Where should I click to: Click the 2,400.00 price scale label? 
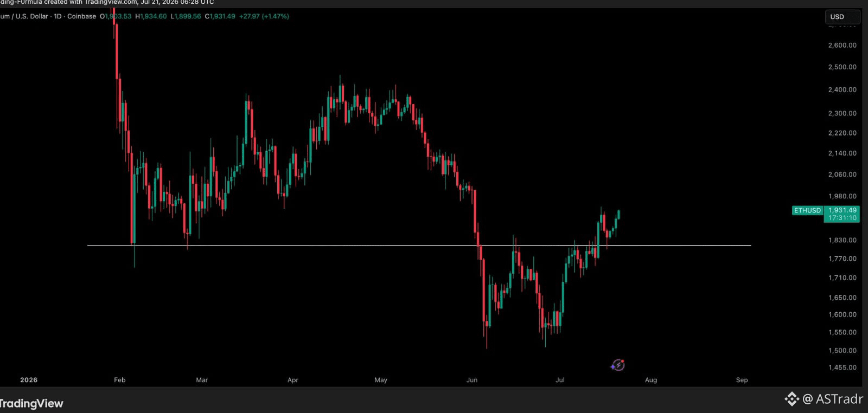point(843,90)
